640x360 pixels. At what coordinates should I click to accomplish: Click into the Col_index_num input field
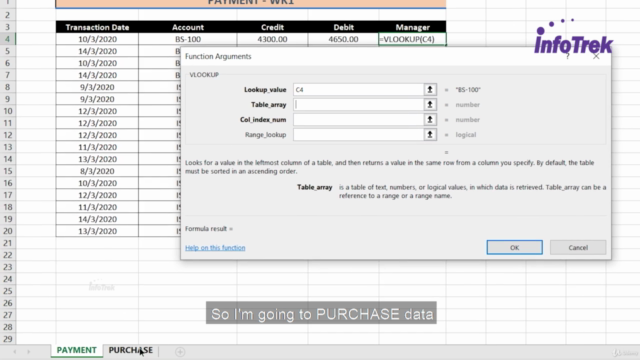pos(358,120)
